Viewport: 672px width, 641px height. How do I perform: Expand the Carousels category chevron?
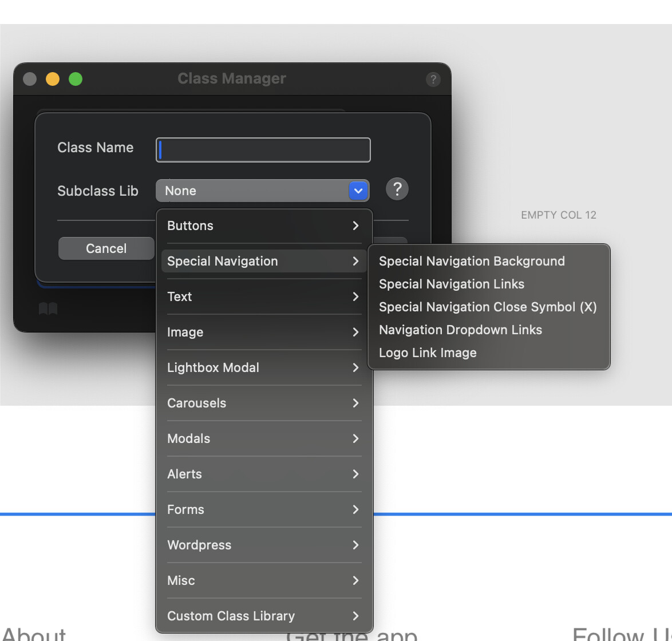click(x=355, y=403)
